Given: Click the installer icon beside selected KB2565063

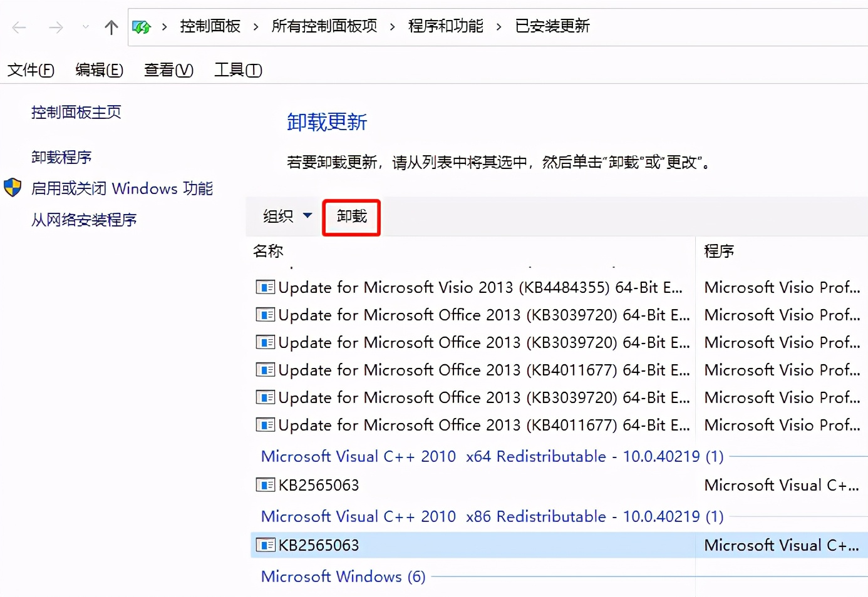Looking at the screenshot, I should 265,544.
